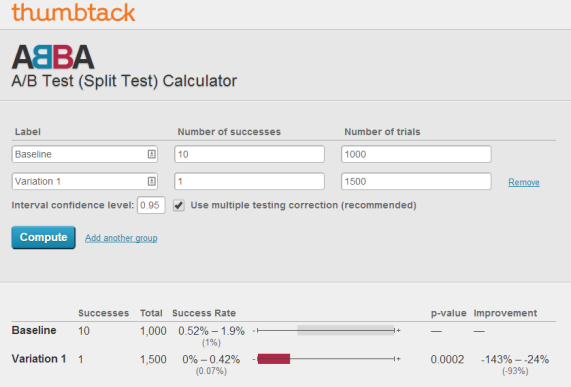Focus the Baseline label input

pos(84,154)
